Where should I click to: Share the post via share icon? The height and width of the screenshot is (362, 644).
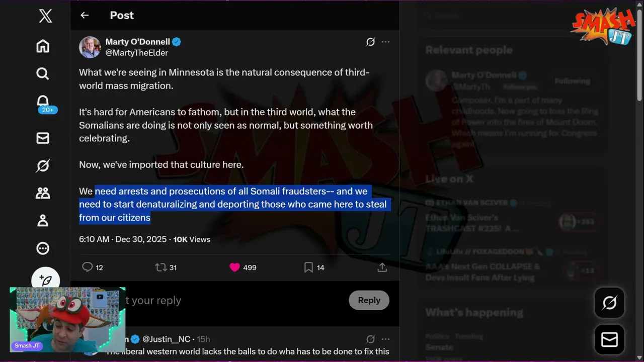(x=382, y=267)
